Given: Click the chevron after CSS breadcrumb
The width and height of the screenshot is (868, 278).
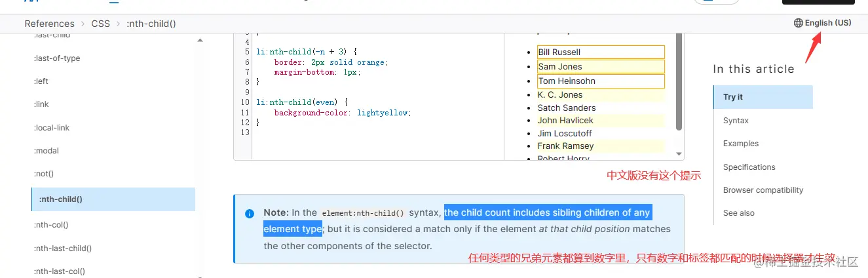Looking at the screenshot, I should (118, 24).
